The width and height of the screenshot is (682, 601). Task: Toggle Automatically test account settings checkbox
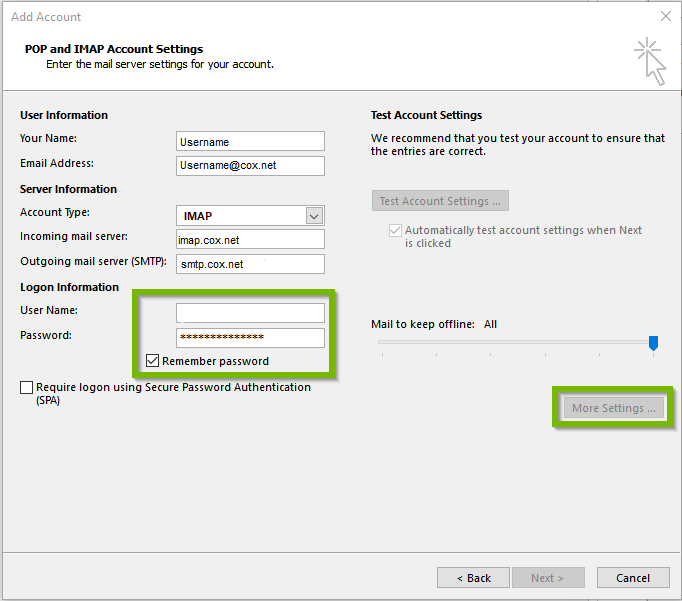(395, 231)
